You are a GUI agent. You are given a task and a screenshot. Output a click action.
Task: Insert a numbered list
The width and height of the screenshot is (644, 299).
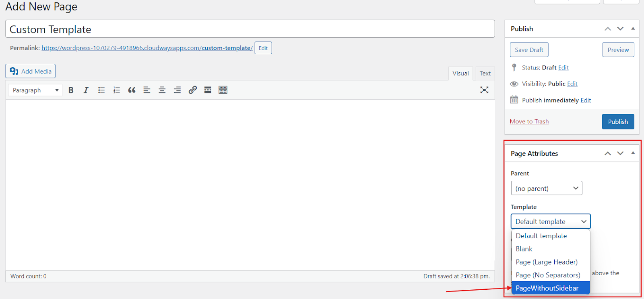pos(116,90)
